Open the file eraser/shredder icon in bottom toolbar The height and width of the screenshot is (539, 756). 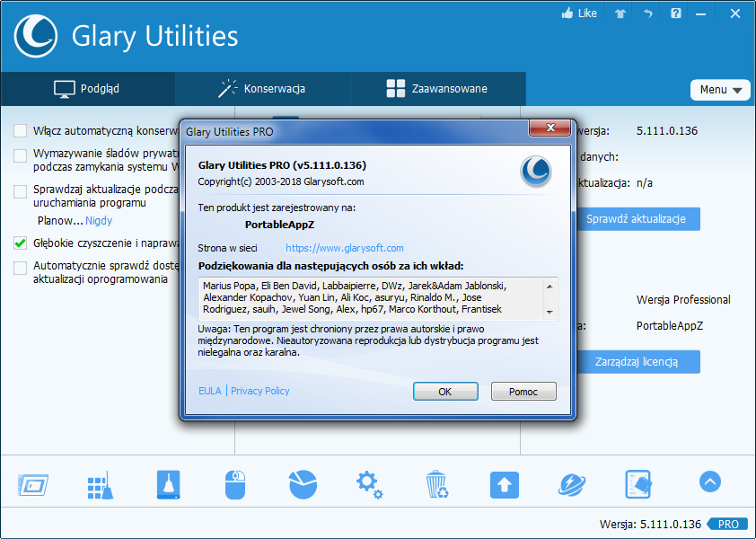638,484
